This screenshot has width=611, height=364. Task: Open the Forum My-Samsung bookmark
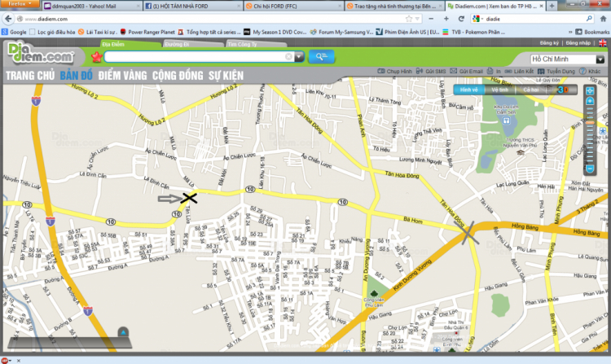(341, 32)
